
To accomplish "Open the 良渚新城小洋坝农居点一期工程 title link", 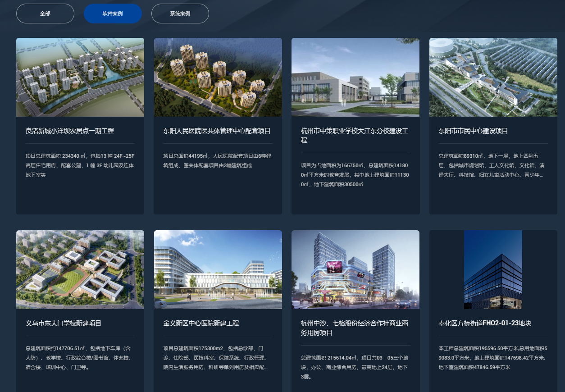I will pos(70,131).
